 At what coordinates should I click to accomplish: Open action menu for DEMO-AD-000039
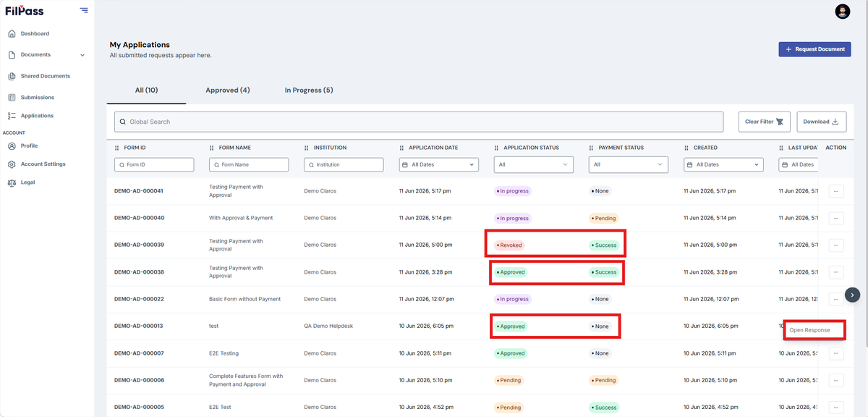836,245
